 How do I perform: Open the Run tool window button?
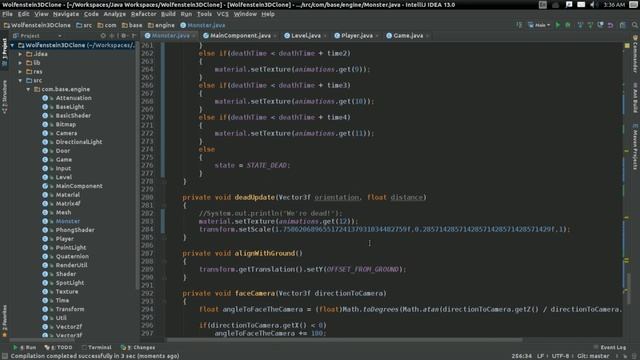click(x=24, y=347)
